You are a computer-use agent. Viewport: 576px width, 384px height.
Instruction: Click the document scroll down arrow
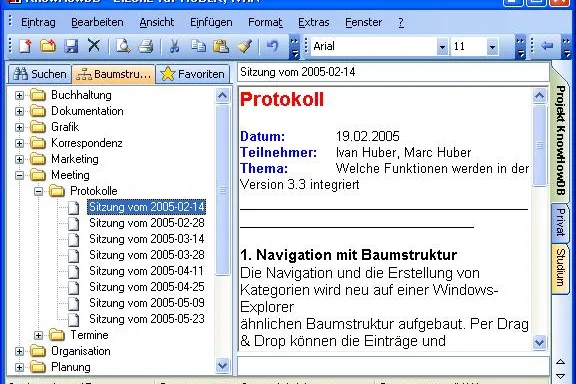click(x=539, y=342)
